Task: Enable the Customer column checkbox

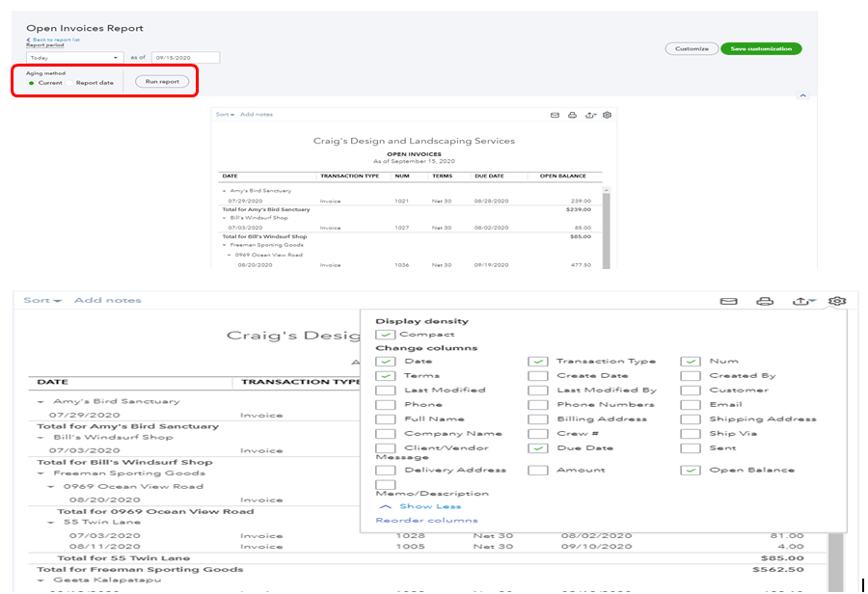Action: pos(691,391)
